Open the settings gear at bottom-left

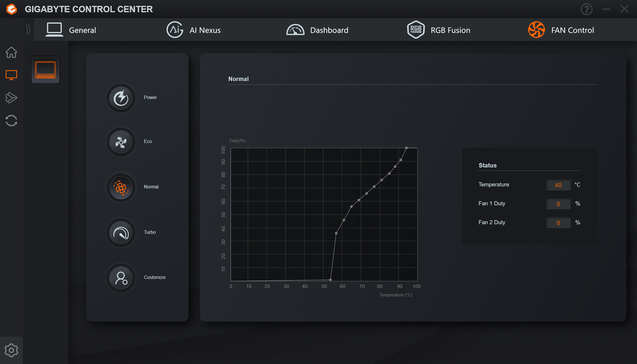click(x=12, y=350)
